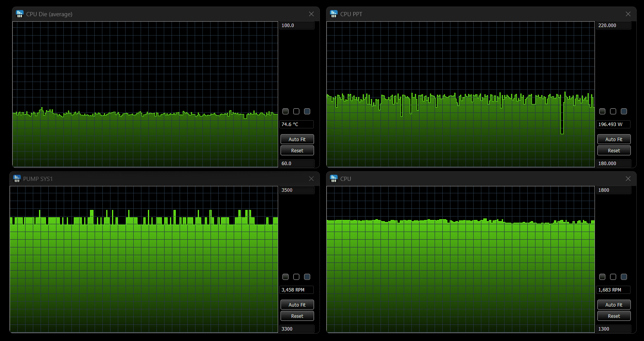Image resolution: width=644 pixels, height=341 pixels.
Task: Click inside the PUMP SYS1 RPM graph plot
Action: [144, 259]
